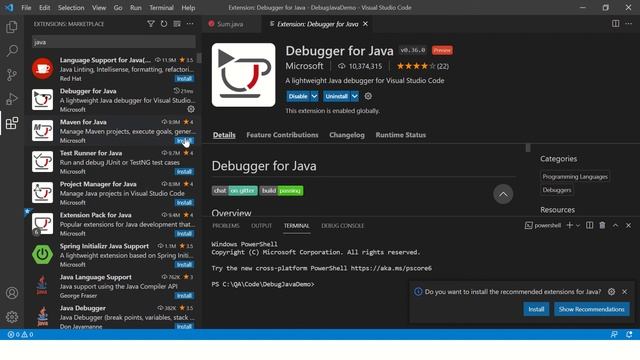Open the Run and Debug view
640x360 pixels.
tap(12, 99)
